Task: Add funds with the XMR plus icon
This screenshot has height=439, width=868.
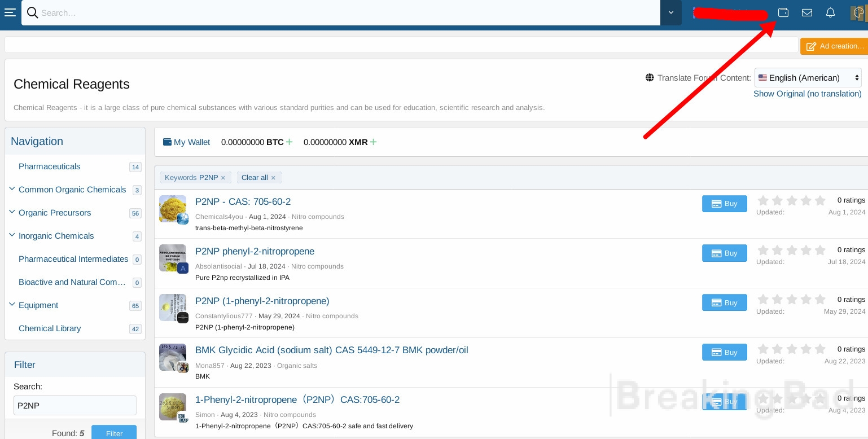Action: click(373, 142)
